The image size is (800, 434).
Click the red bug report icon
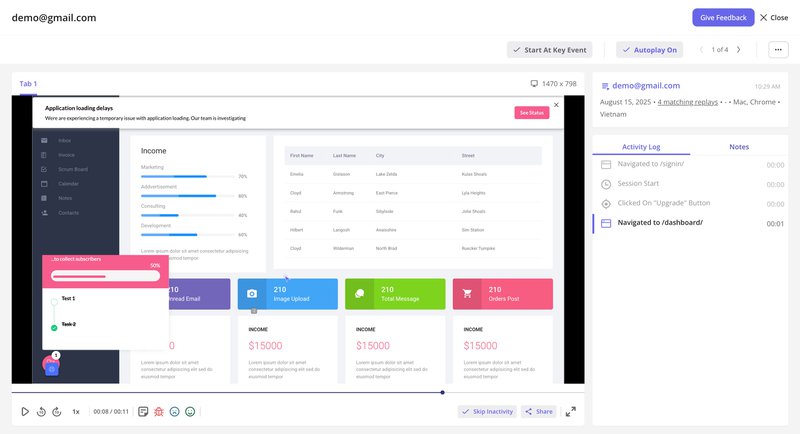point(159,411)
